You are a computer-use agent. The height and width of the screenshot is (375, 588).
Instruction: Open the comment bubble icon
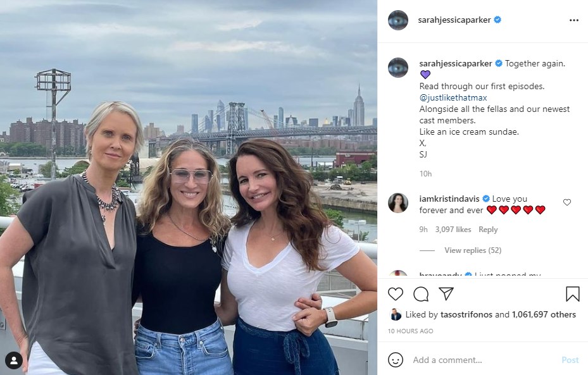click(421, 294)
